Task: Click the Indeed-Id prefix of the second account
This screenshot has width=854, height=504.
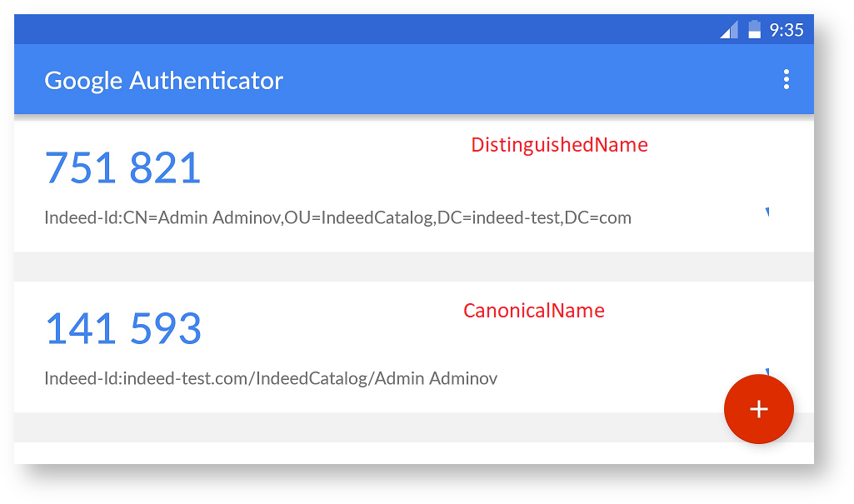Action: (82, 379)
